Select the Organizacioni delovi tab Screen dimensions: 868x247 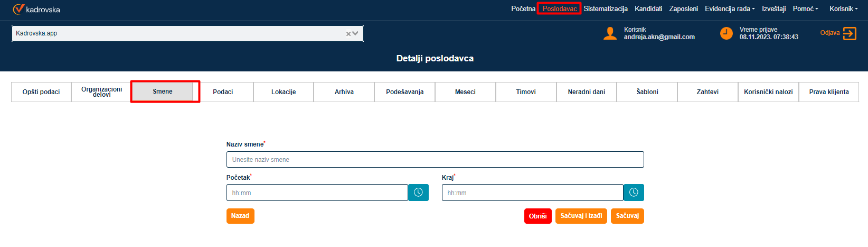point(101,92)
